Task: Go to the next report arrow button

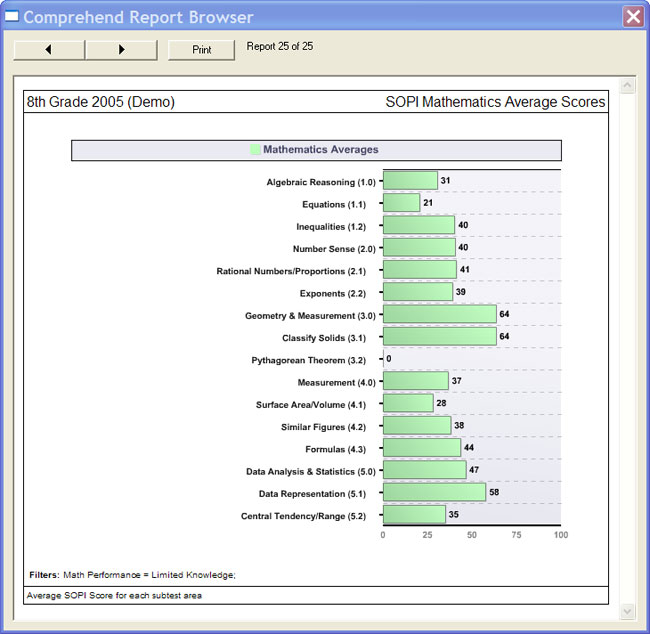Action: [121, 50]
